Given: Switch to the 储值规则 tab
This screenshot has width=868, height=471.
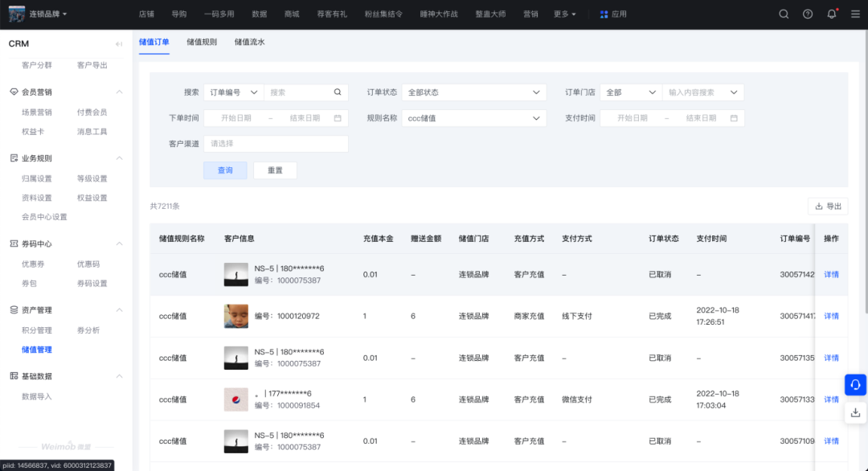Looking at the screenshot, I should [x=202, y=42].
